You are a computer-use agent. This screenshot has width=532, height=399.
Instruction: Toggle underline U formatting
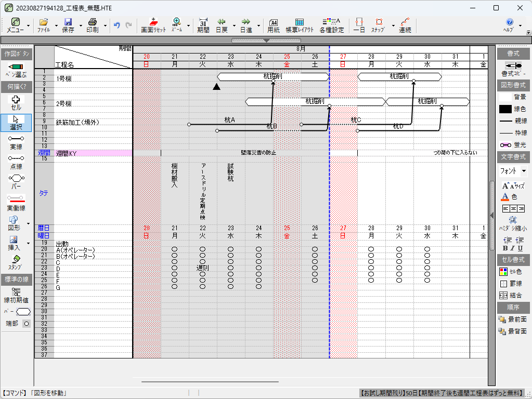pos(520,248)
